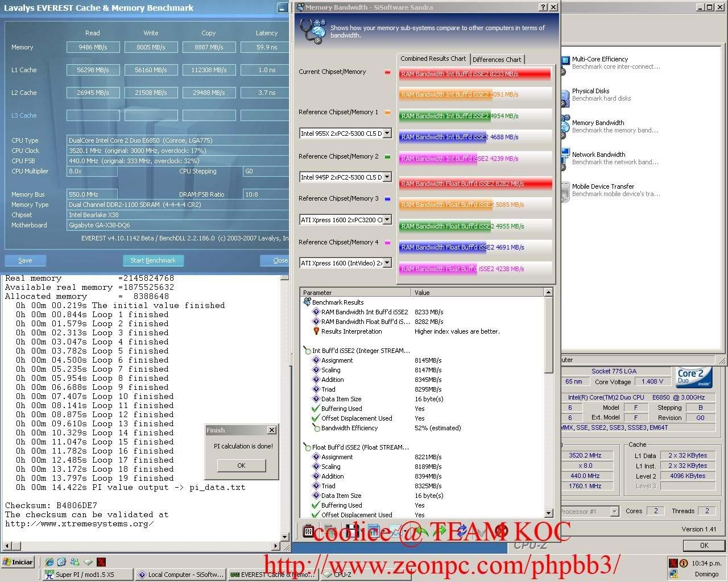Click Save in EVEREST benchmark window
The height and width of the screenshot is (582, 728).
25,260
